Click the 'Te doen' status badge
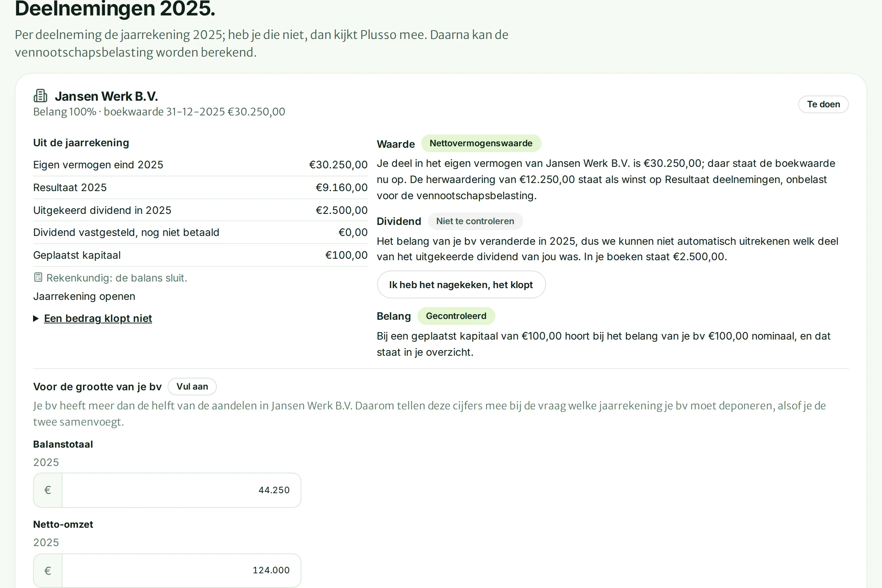This screenshot has width=882, height=588. click(823, 104)
